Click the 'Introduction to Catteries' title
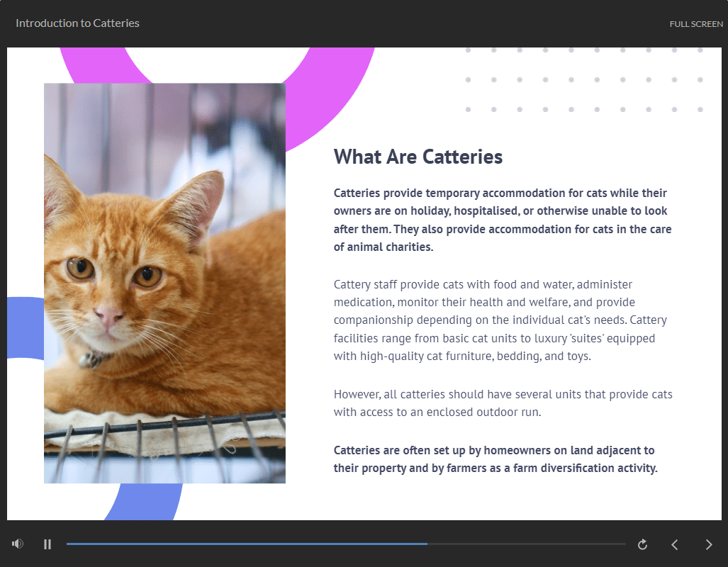The image size is (728, 567). [77, 23]
